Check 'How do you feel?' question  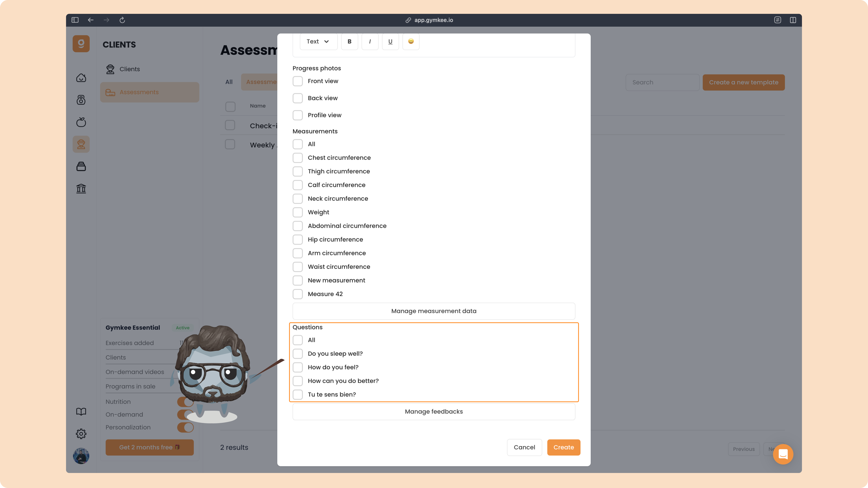pyautogui.click(x=298, y=367)
